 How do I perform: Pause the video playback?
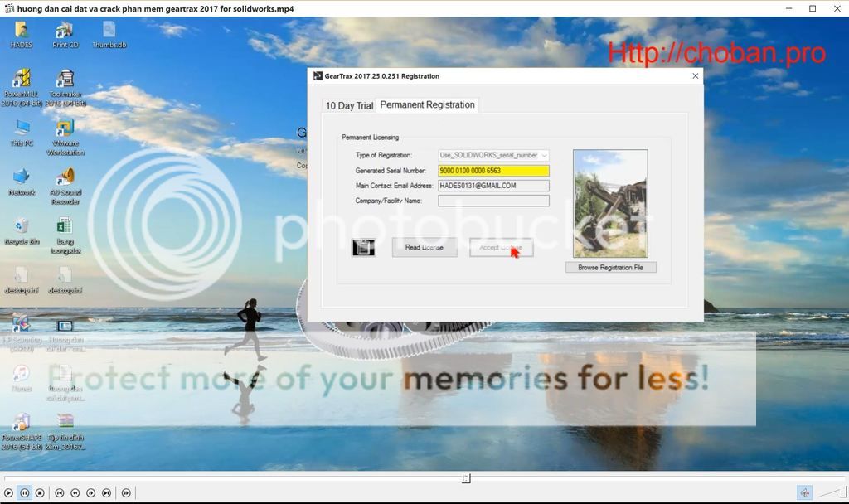click(x=25, y=492)
